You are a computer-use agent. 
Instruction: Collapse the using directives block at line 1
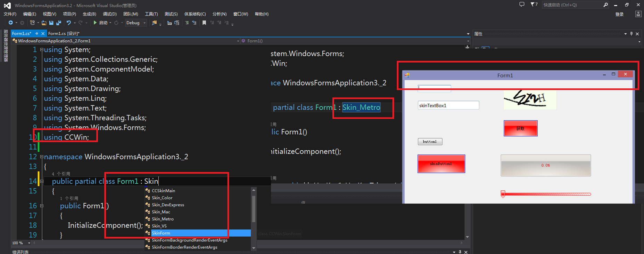pos(42,50)
